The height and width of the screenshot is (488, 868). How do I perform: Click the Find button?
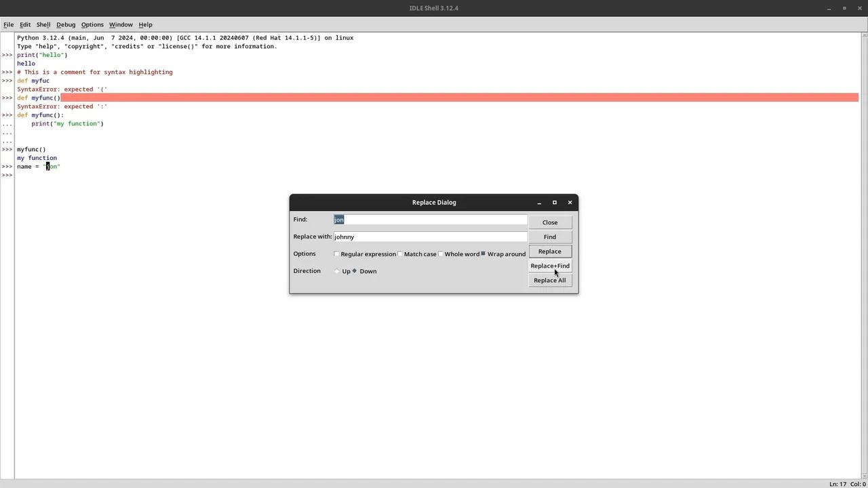[550, 237]
